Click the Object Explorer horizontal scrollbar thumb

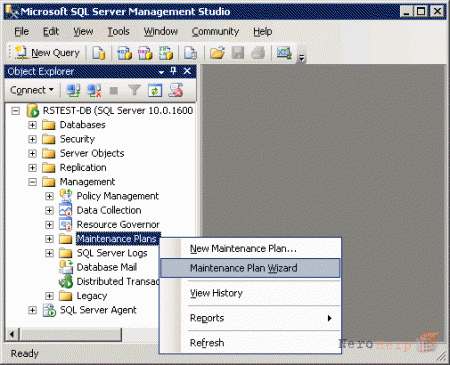70,334
